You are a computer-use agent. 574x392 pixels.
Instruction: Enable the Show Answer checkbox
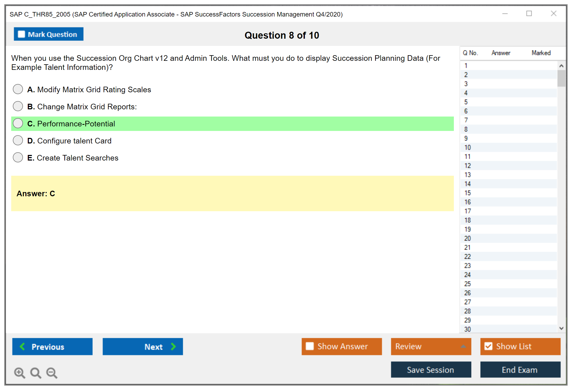click(310, 346)
